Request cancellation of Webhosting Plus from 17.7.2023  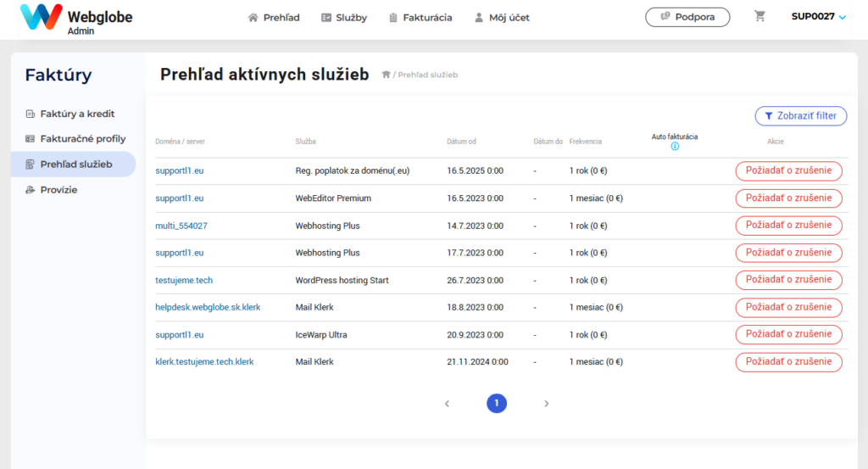click(x=789, y=253)
